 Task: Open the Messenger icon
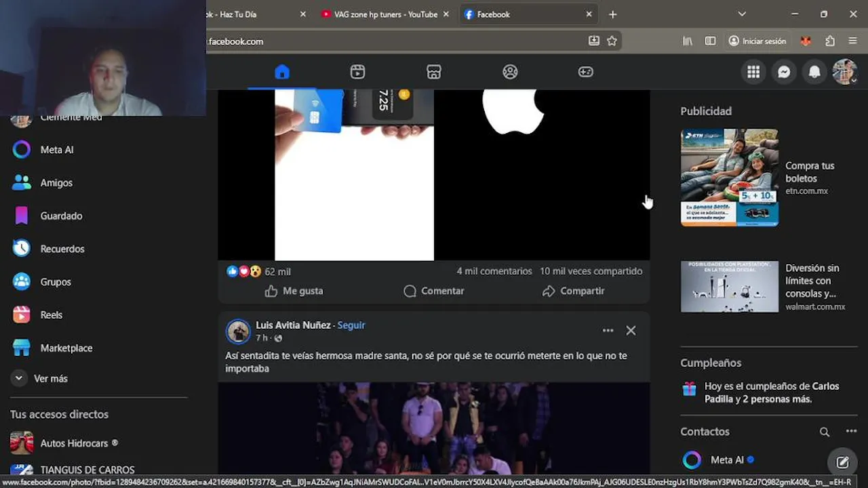pos(784,72)
